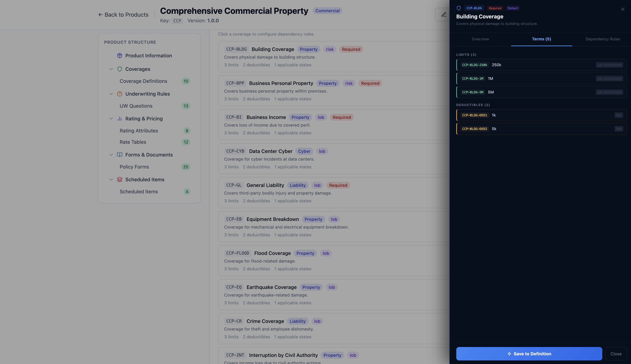Viewport: 631px width, 364px height.
Task: Click the risk tag on Building Coverage
Action: 329,49
